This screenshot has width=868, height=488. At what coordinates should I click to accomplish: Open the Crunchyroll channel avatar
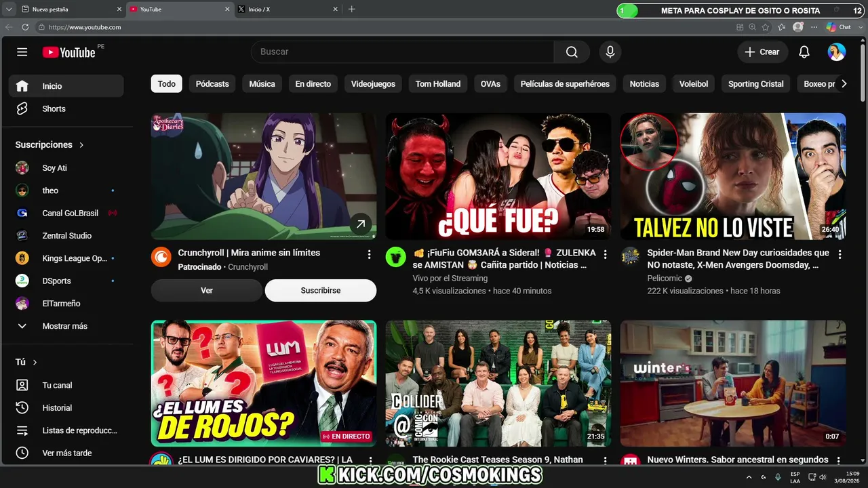pyautogui.click(x=161, y=256)
